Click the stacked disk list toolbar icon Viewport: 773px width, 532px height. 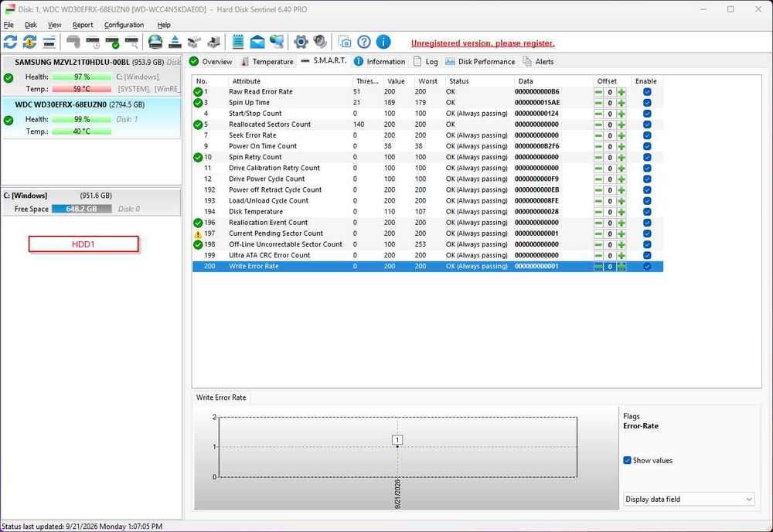pos(49,42)
